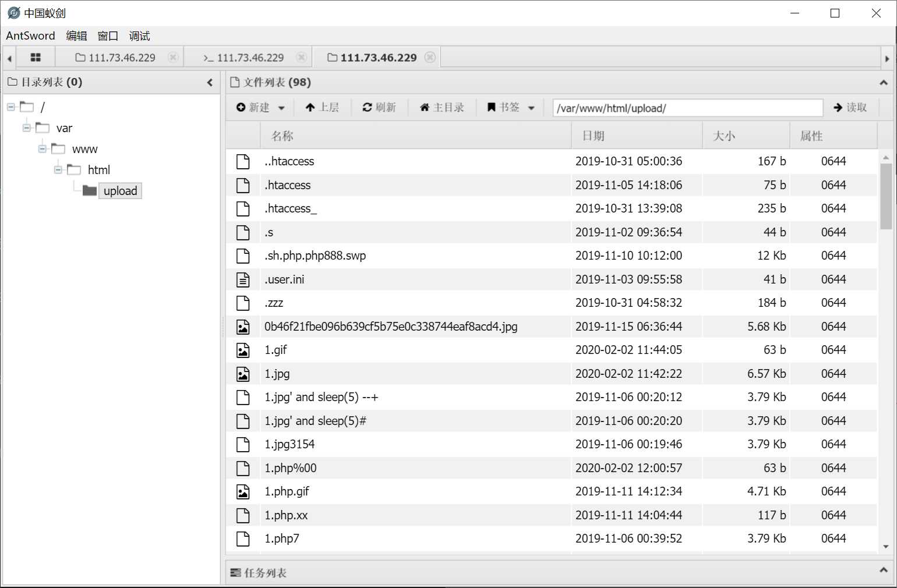Viewport: 897px width, 588px height.
Task: Select the upload folder in tree
Action: pos(120,191)
